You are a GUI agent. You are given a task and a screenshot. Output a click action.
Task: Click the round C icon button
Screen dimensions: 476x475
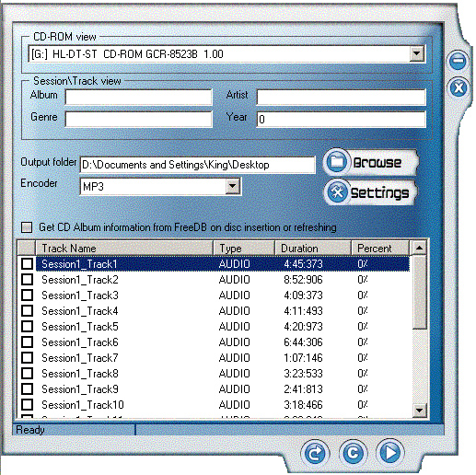(353, 453)
